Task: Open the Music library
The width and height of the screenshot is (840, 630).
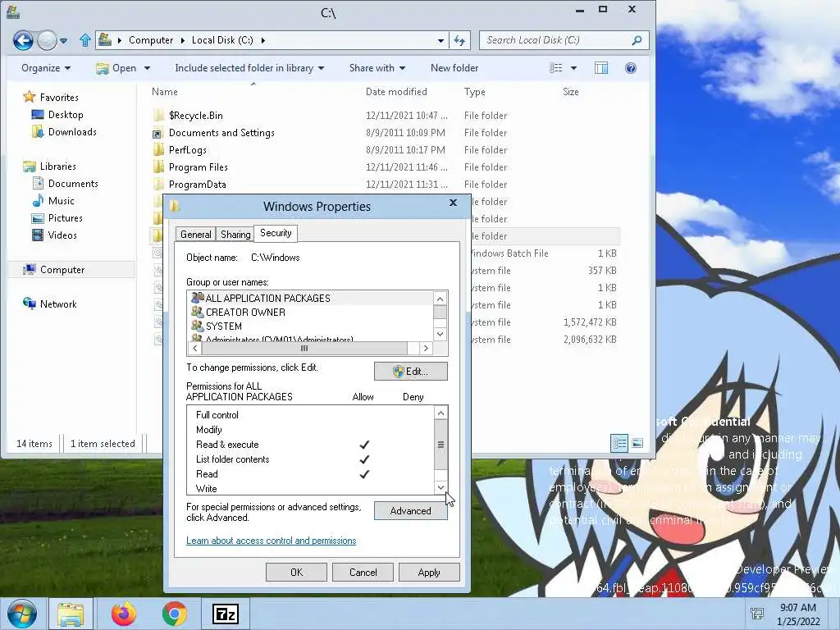Action: point(61,200)
